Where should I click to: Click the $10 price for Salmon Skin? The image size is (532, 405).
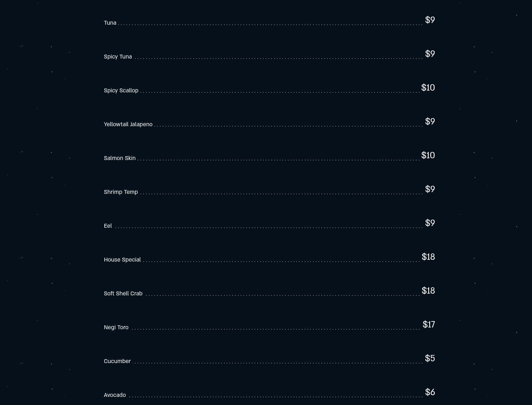[428, 155]
